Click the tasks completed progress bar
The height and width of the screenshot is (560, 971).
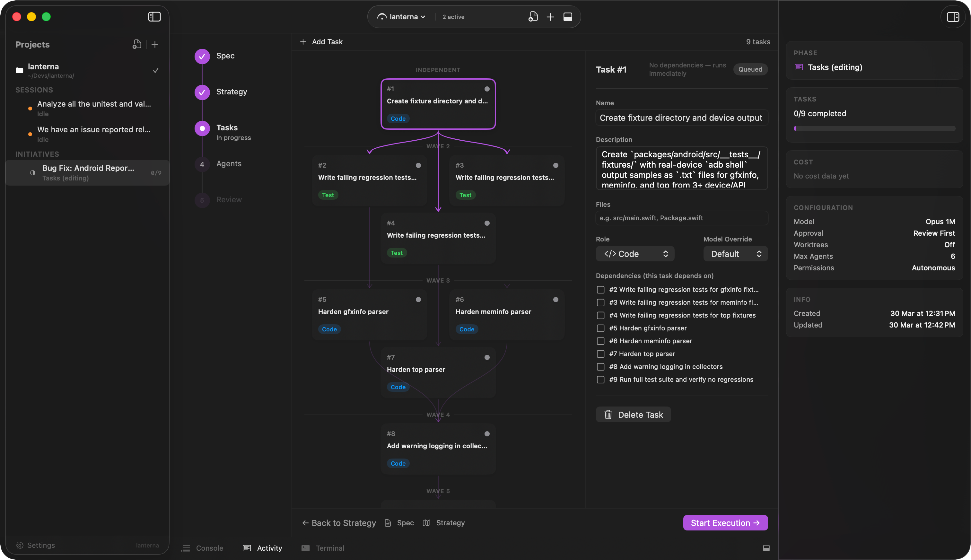[874, 128]
